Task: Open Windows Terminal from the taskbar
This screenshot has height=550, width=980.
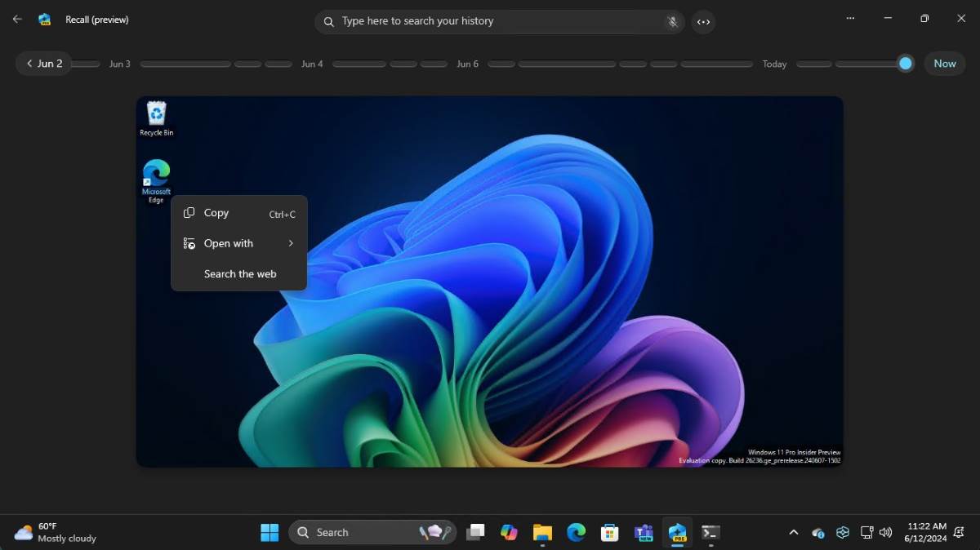Action: (x=710, y=532)
